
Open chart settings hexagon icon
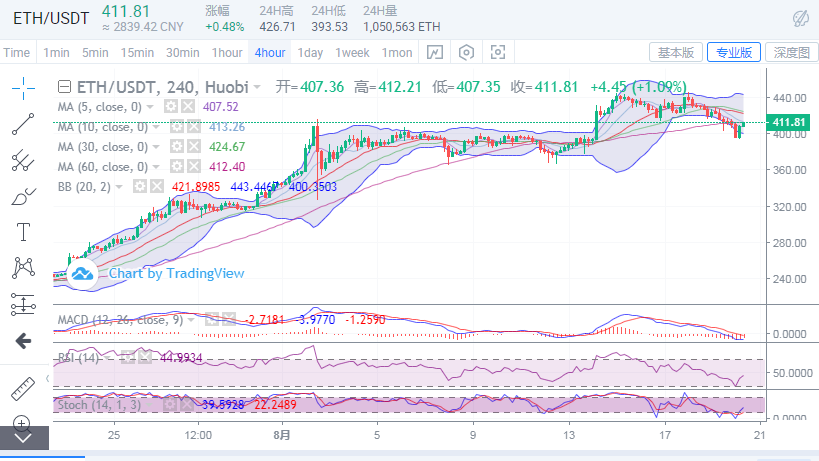(466, 52)
